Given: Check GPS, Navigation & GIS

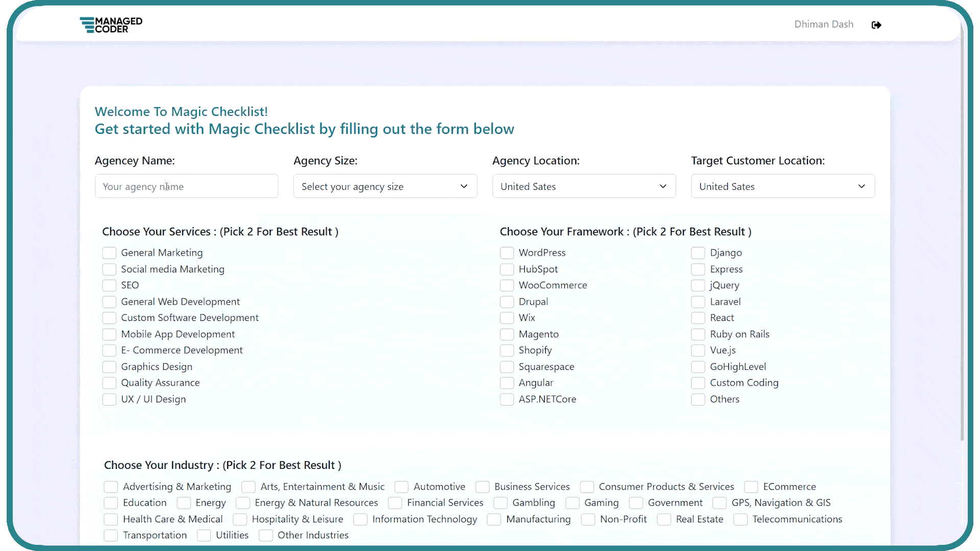Looking at the screenshot, I should pyautogui.click(x=720, y=503).
